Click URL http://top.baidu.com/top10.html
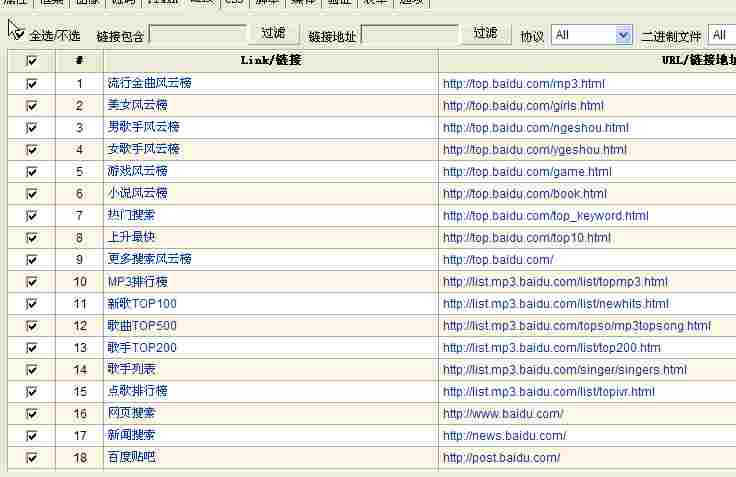 [x=527, y=238]
